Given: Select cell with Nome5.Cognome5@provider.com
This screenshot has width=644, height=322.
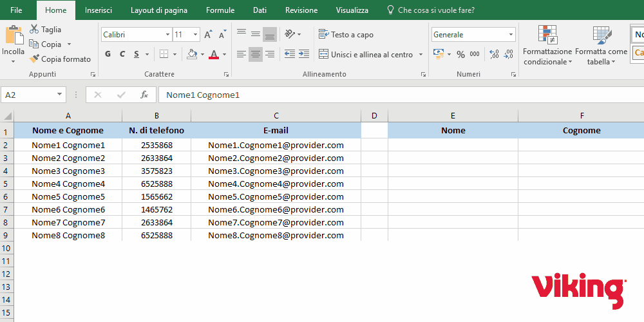Looking at the screenshot, I should click(x=276, y=197).
